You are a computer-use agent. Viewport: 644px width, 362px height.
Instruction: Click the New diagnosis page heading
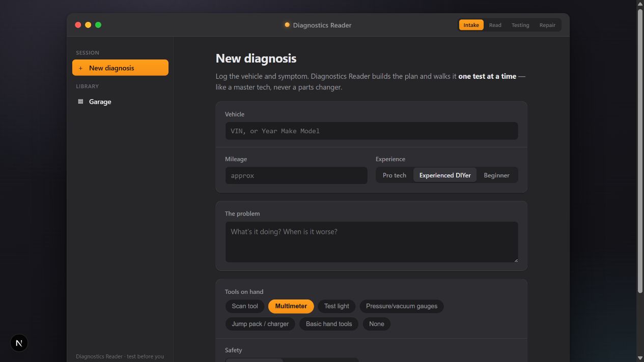point(256,58)
